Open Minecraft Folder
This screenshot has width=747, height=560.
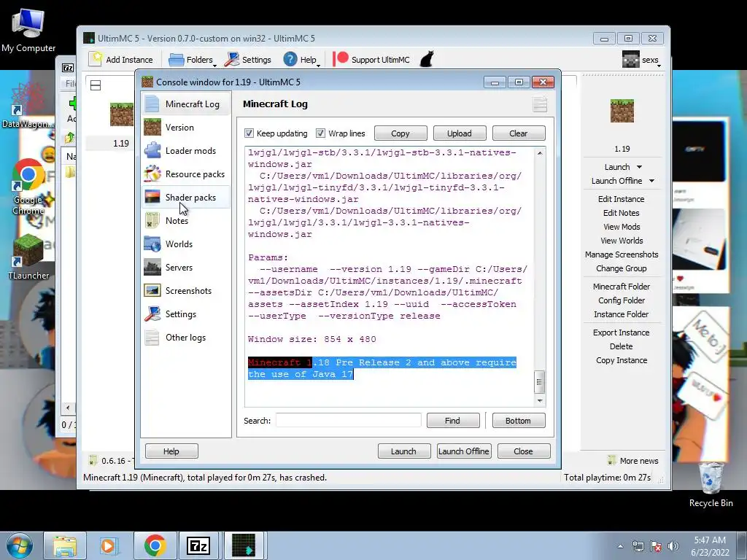point(622,286)
